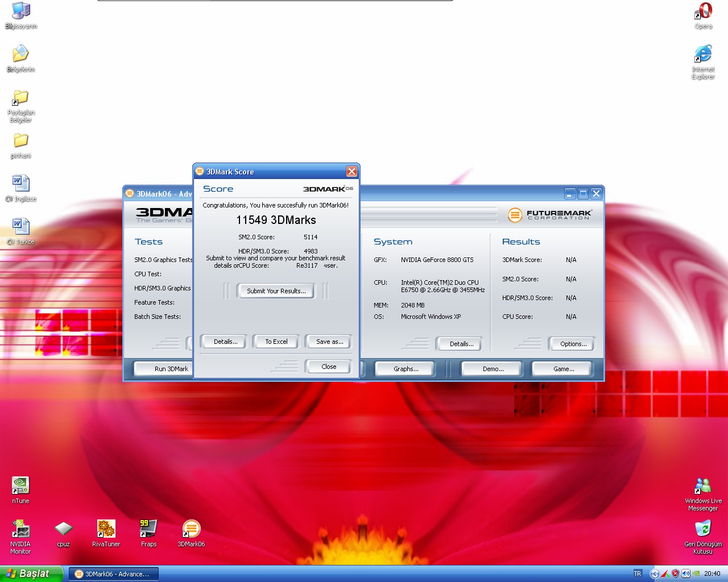Click the Game... button
The image size is (728, 582).
pos(563,369)
